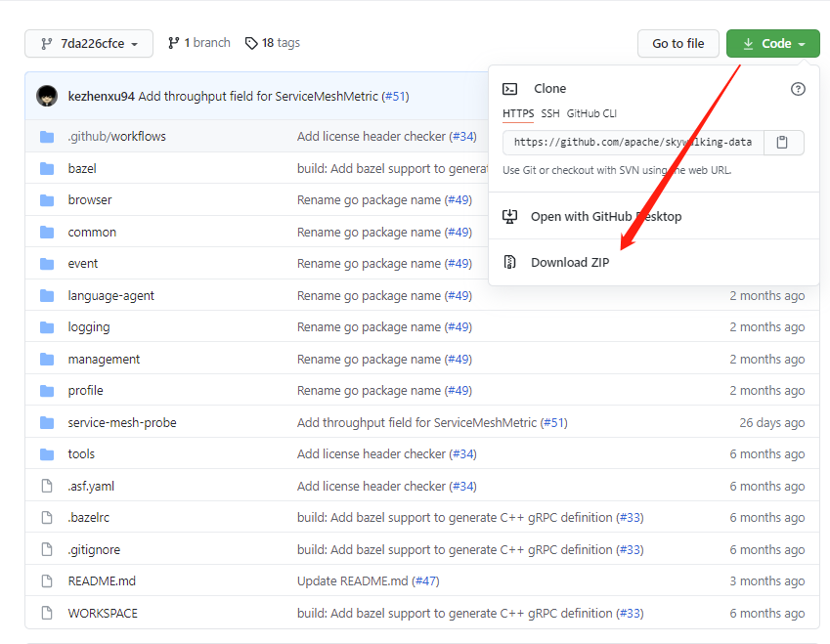Click 26 days ago timestamp

coord(771,423)
